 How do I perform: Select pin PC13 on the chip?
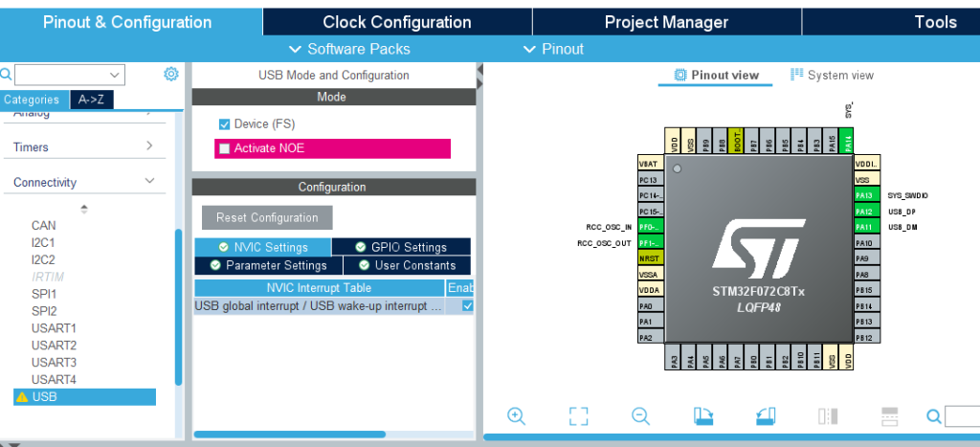[x=651, y=179]
